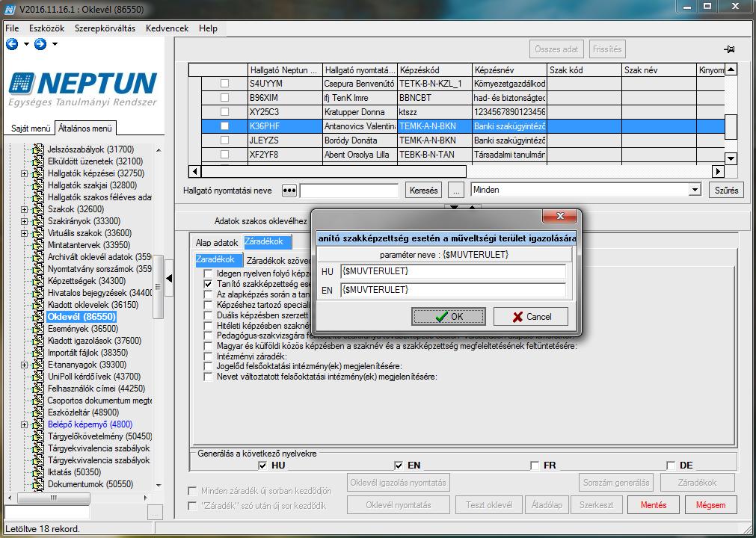Image resolution: width=756 pixels, height=538 pixels.
Task: Open the File menu
Action: (12, 28)
